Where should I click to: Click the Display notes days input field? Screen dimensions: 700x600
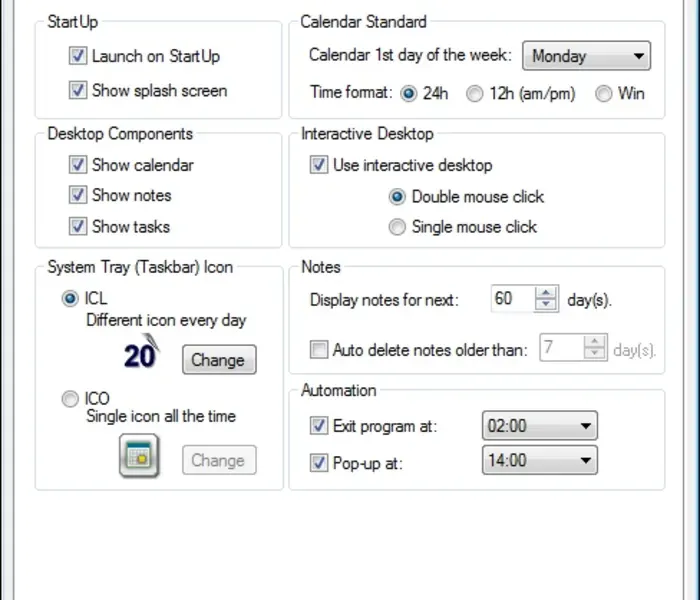click(511, 299)
